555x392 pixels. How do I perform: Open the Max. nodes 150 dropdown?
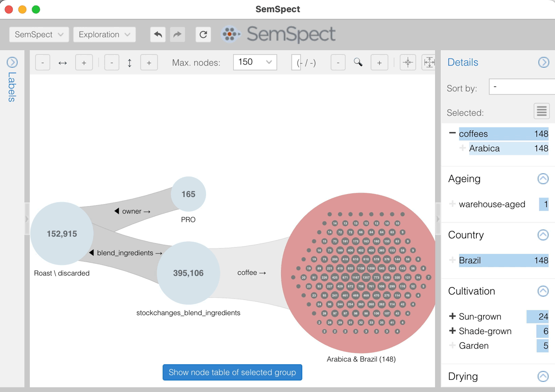click(255, 62)
